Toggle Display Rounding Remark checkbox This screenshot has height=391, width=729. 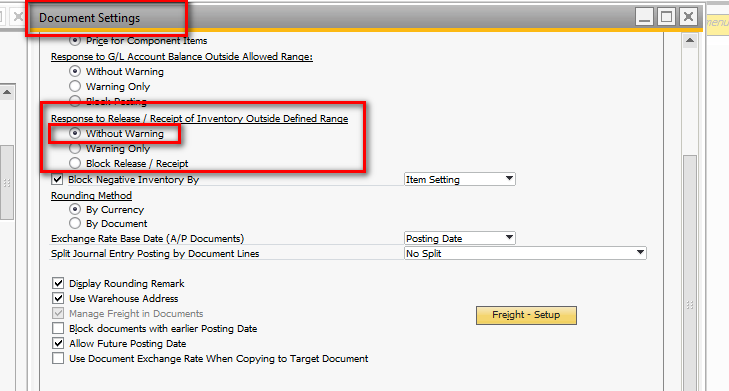(58, 284)
